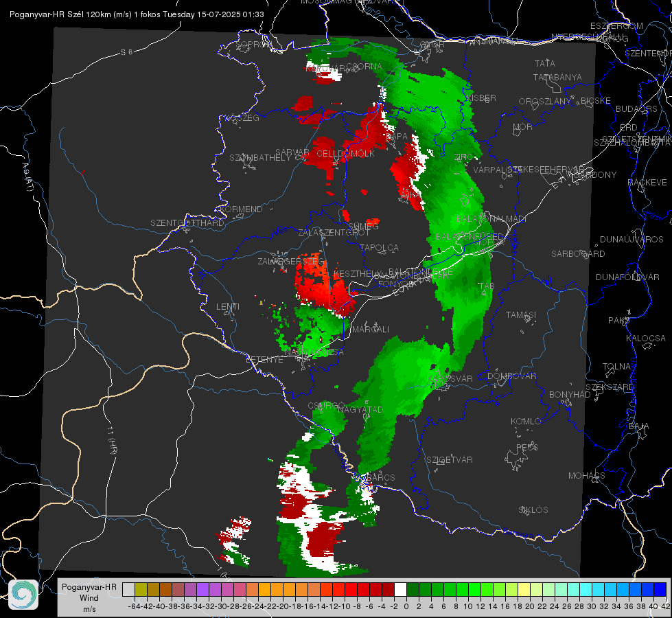Select the BAJA town label
Image resolution: width=672 pixels, height=618 pixels.
click(x=639, y=426)
